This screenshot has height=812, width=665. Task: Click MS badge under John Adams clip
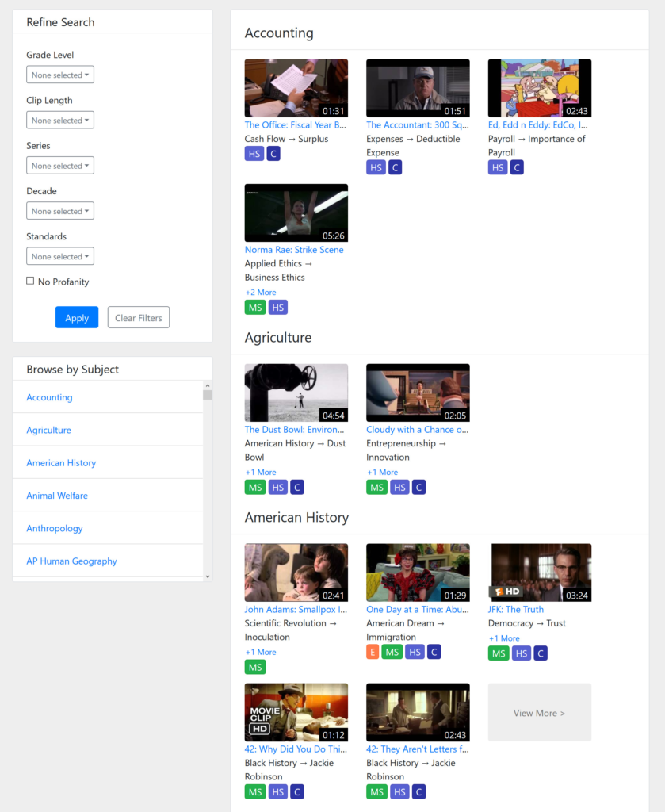[x=255, y=667]
